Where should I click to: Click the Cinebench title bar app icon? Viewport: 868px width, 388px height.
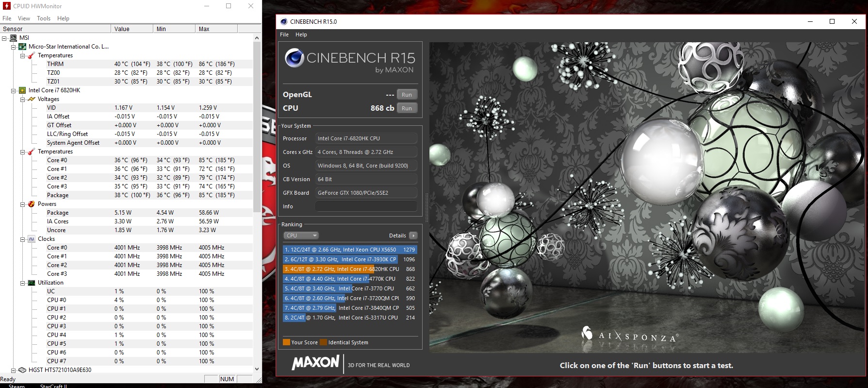coord(283,21)
